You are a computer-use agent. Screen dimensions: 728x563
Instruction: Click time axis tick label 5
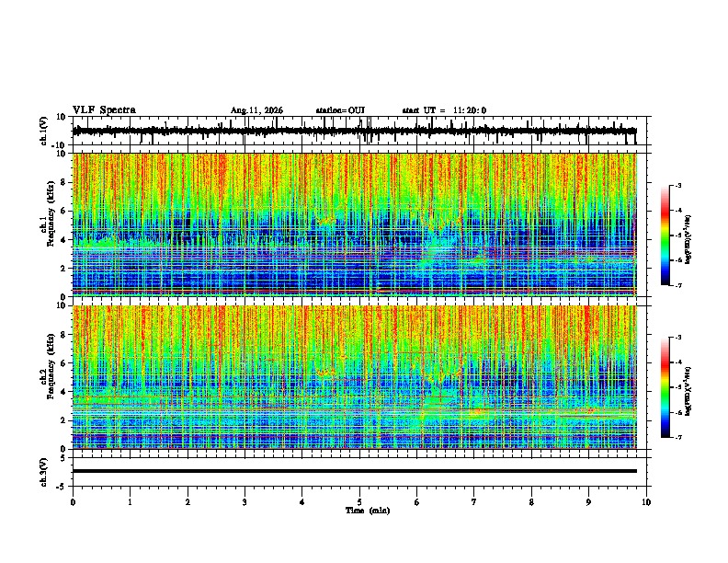(359, 502)
